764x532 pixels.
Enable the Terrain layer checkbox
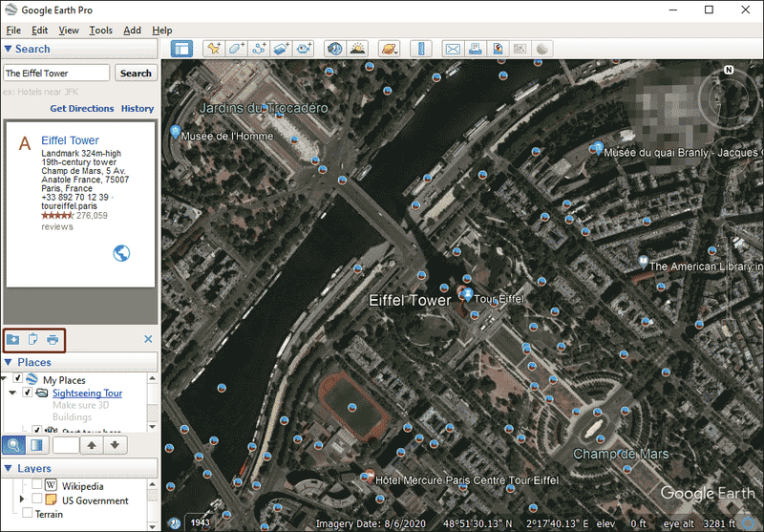tap(28, 513)
